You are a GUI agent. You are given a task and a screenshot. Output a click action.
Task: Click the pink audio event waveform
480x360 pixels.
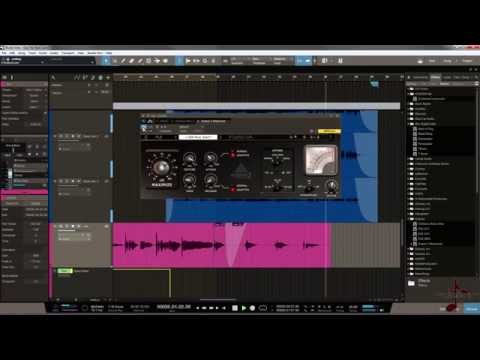coord(222,245)
